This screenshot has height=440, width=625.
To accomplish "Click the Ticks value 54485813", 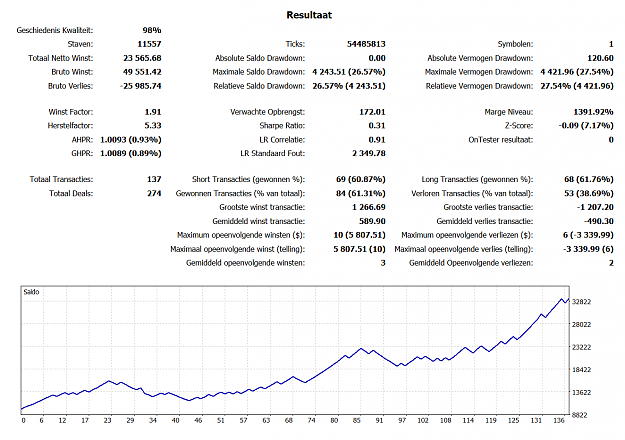I will tap(366, 44).
